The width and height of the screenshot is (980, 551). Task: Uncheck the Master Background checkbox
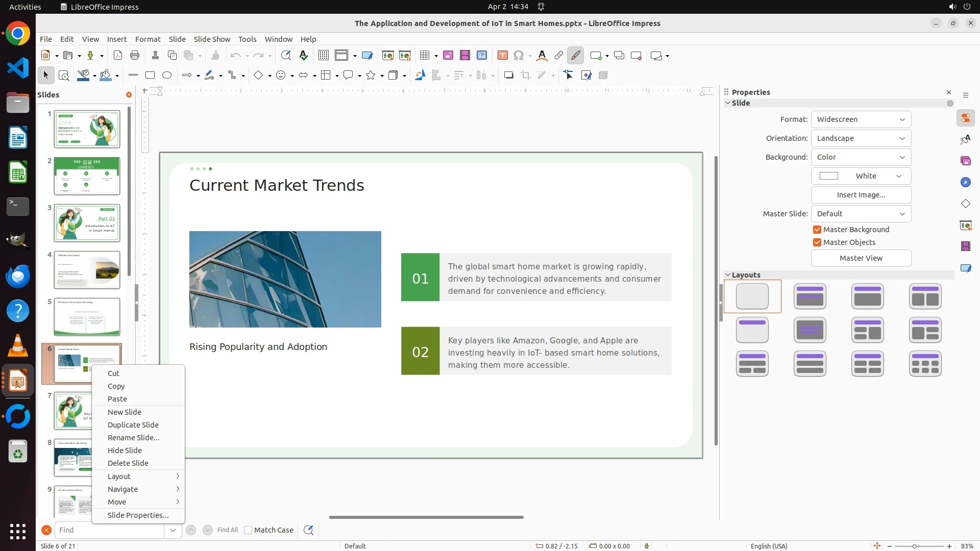coord(817,230)
